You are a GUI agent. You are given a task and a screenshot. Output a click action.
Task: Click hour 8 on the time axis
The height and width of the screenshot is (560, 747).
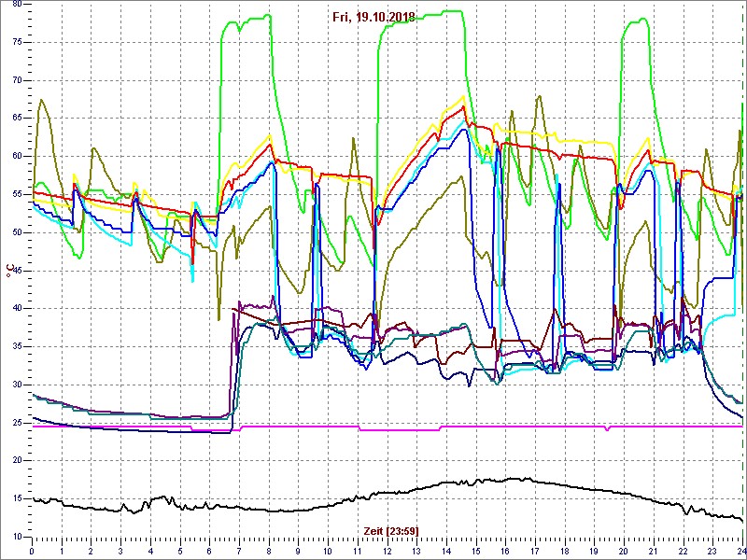pyautogui.click(x=269, y=551)
